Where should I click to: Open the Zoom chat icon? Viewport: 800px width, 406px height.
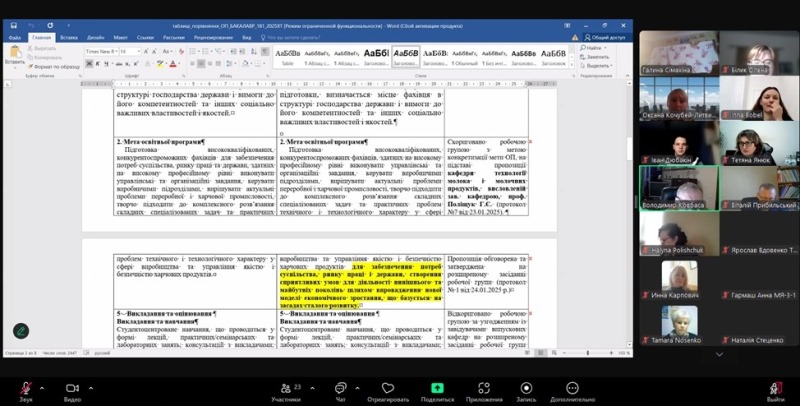(x=341, y=387)
